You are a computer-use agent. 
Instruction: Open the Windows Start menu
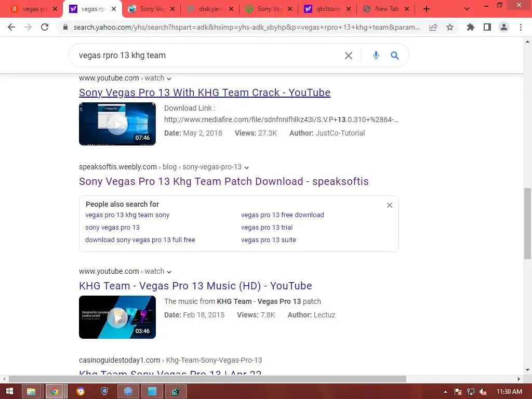(x=9, y=392)
